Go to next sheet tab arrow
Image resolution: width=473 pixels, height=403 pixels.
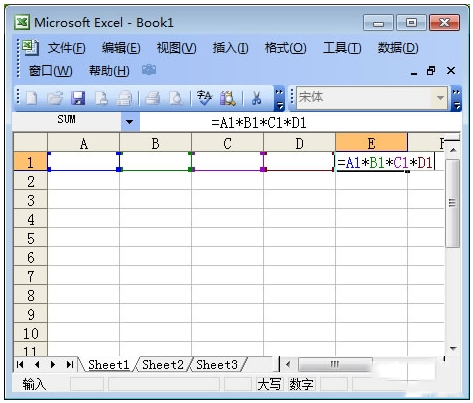[53, 365]
